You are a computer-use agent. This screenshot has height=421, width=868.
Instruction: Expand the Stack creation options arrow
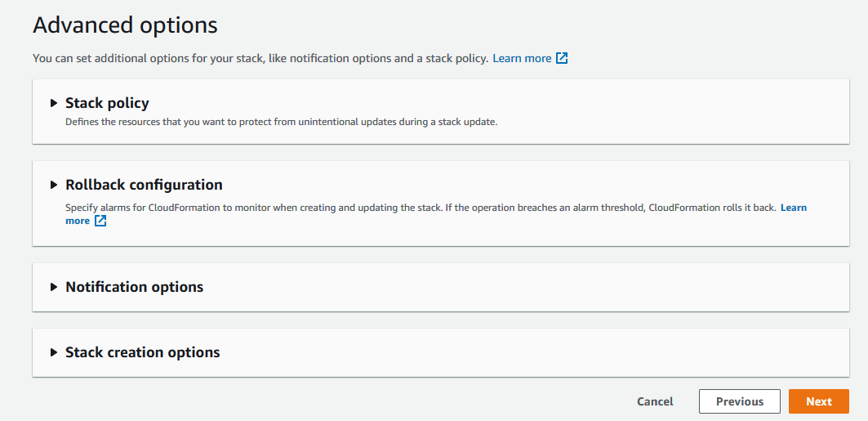point(54,352)
